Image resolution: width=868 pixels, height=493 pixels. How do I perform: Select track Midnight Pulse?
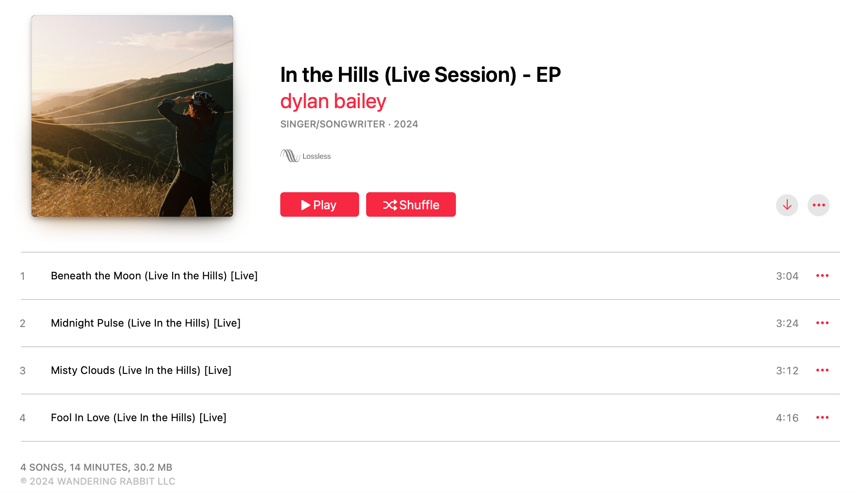(145, 323)
